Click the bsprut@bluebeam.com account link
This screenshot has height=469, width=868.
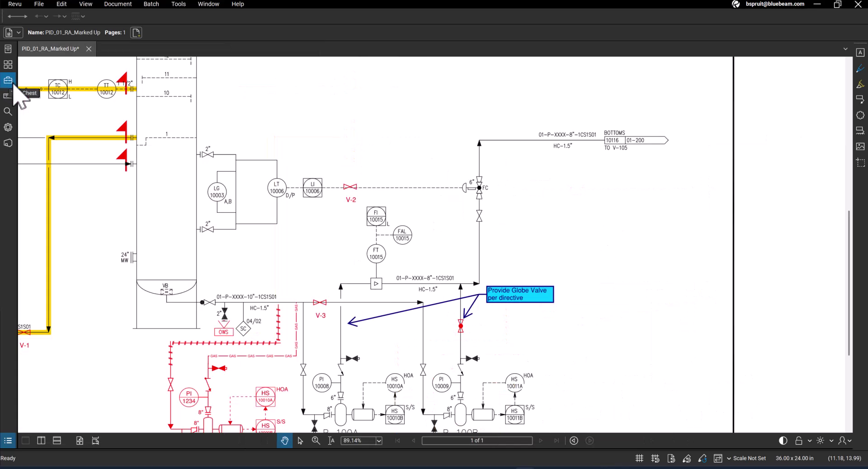point(775,4)
